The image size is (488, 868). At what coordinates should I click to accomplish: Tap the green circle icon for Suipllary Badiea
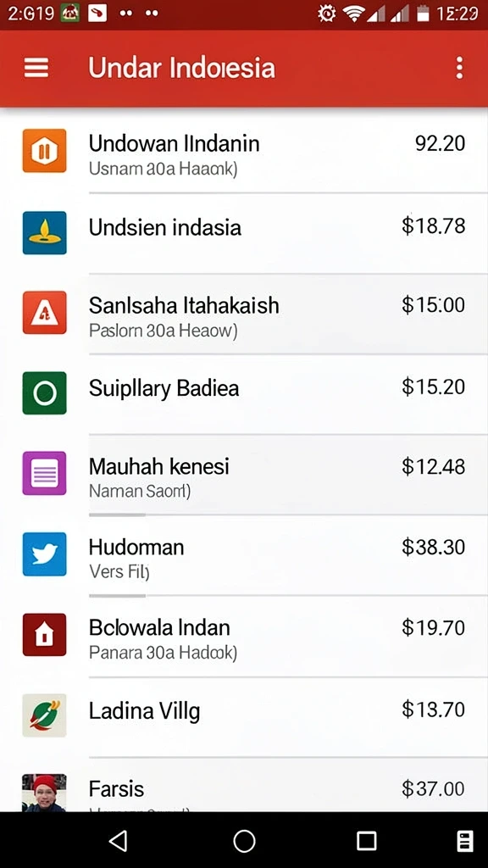[x=44, y=393]
